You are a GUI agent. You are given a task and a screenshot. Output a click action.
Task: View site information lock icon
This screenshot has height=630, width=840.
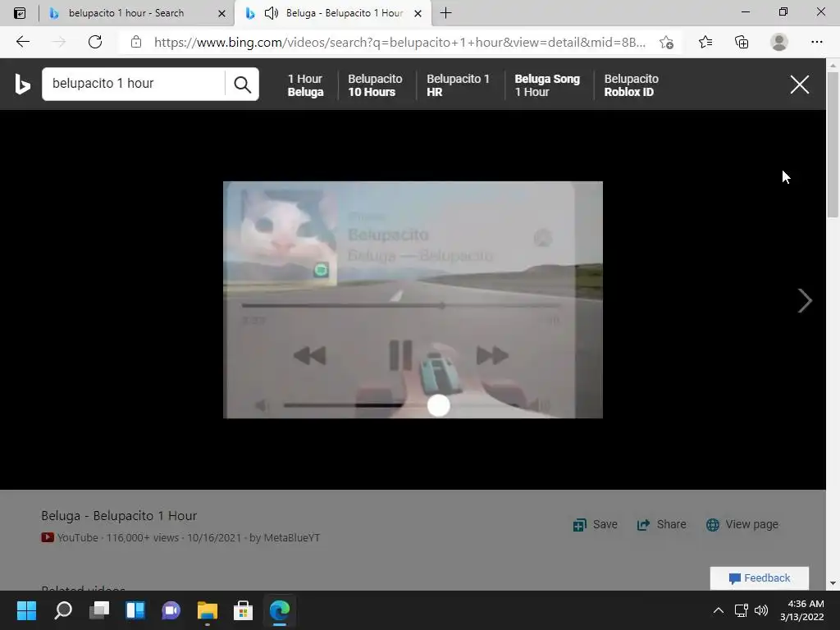point(136,42)
